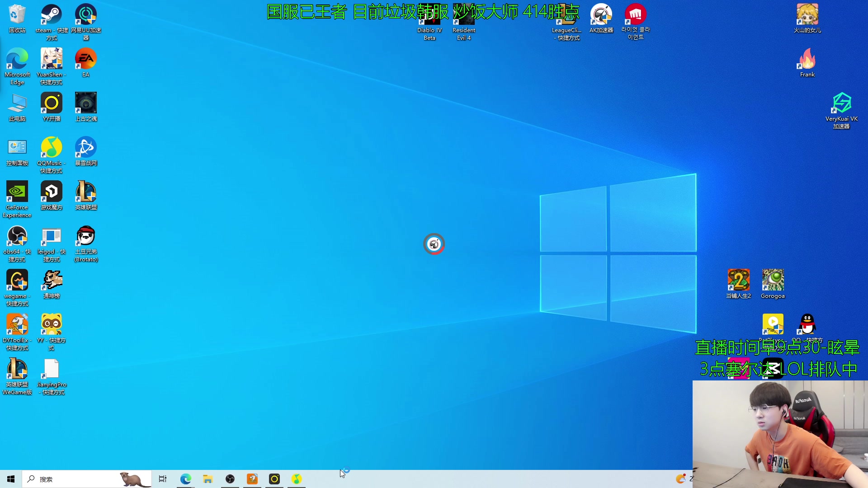
Task: Click the taskbar search box (搜索)
Action: click(87, 479)
